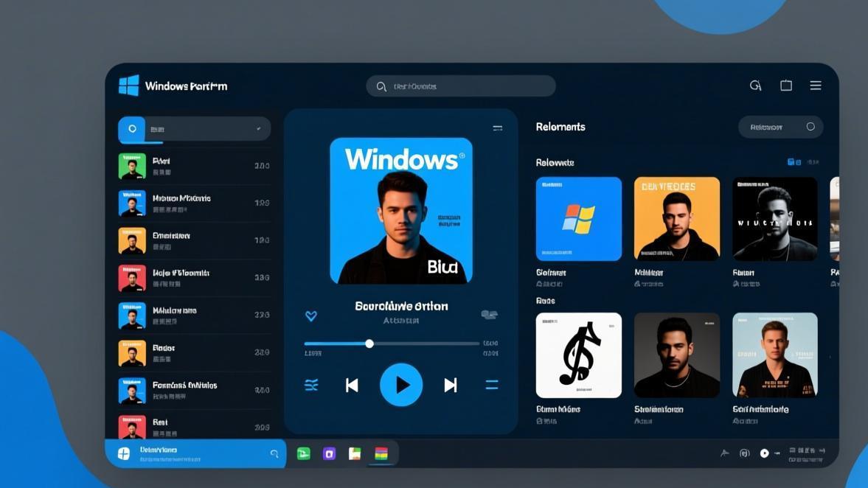The image size is (868, 488).
Task: Select the first green track in sidebar
Action: pyautogui.click(x=194, y=166)
